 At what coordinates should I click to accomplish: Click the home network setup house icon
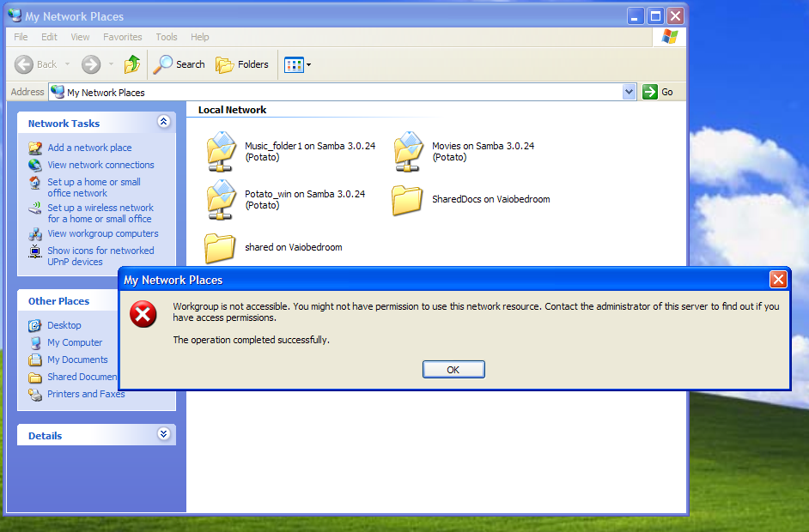[35, 183]
